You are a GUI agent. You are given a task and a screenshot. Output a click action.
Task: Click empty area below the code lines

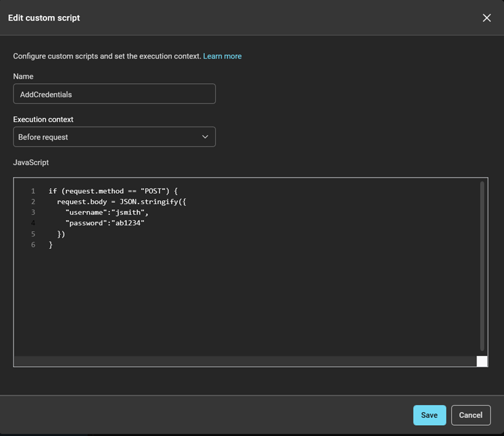click(246, 304)
